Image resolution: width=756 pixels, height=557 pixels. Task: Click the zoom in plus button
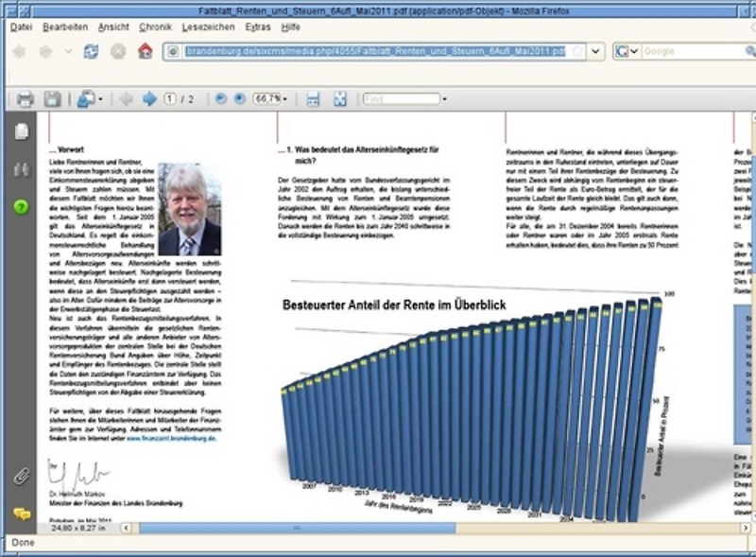tap(240, 99)
